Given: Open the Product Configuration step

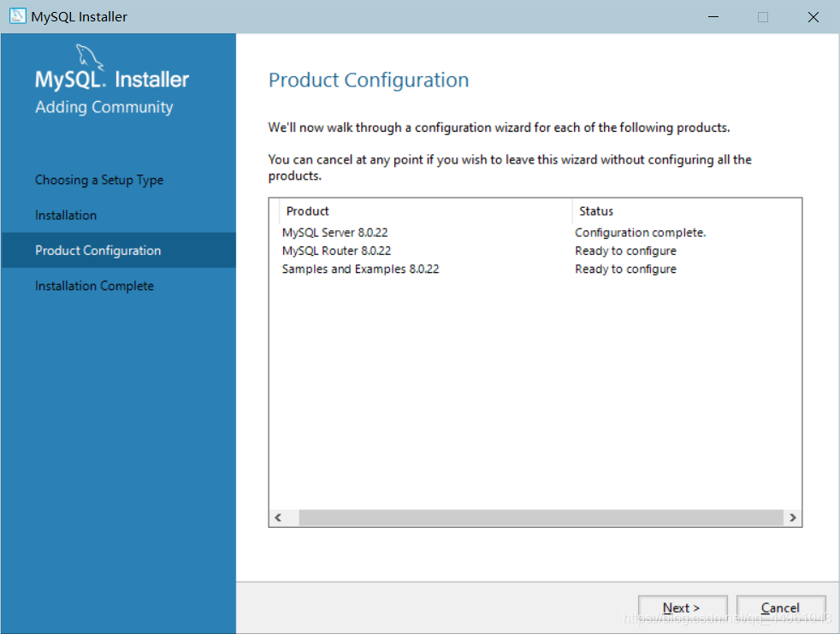Looking at the screenshot, I should tap(98, 251).
